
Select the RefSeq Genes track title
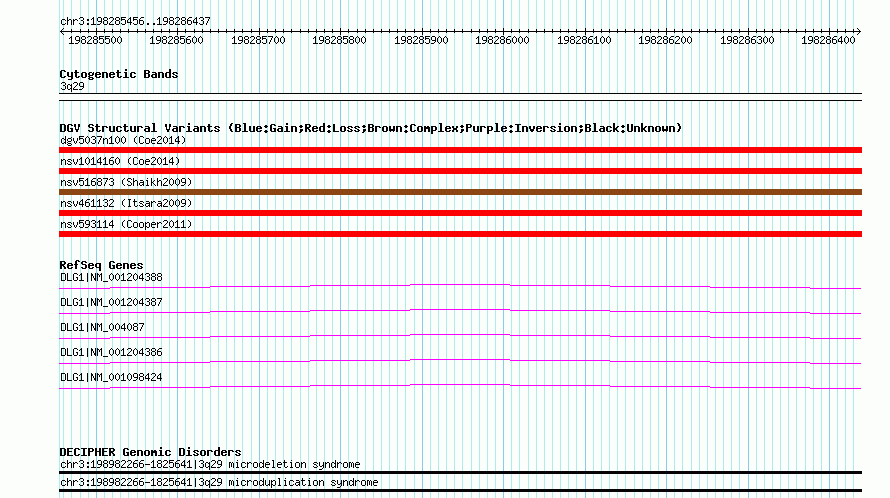pos(101,265)
